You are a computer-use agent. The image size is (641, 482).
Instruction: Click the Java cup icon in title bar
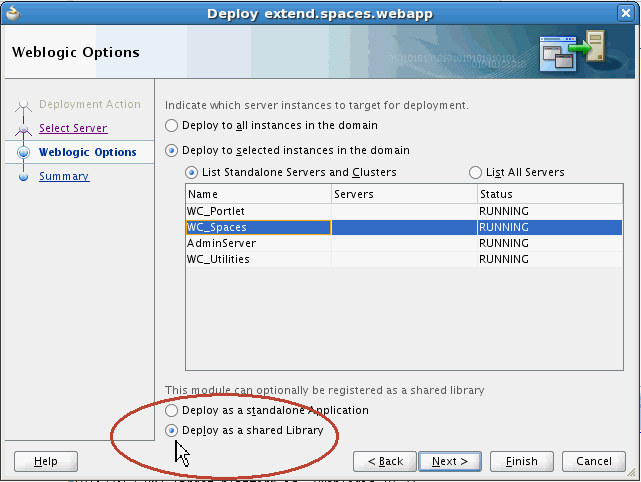click(x=13, y=13)
